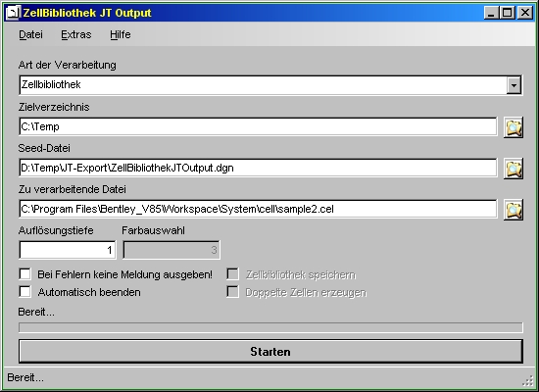Open the Art der Verarbeitung dropdown arrow

point(514,85)
